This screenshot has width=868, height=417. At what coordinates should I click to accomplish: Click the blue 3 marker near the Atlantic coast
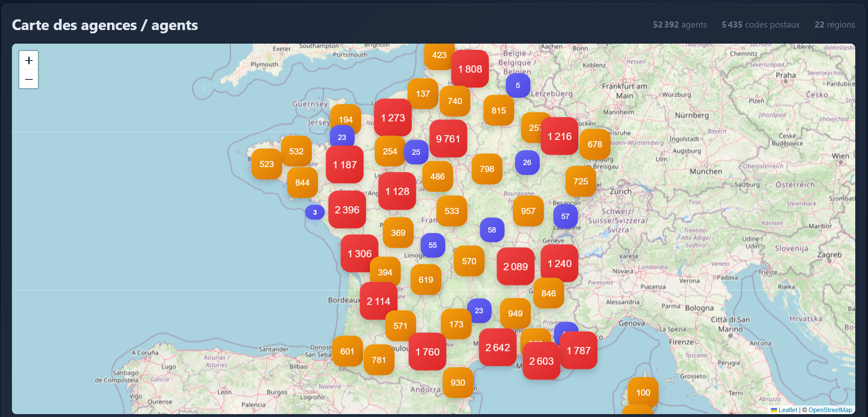coord(315,212)
